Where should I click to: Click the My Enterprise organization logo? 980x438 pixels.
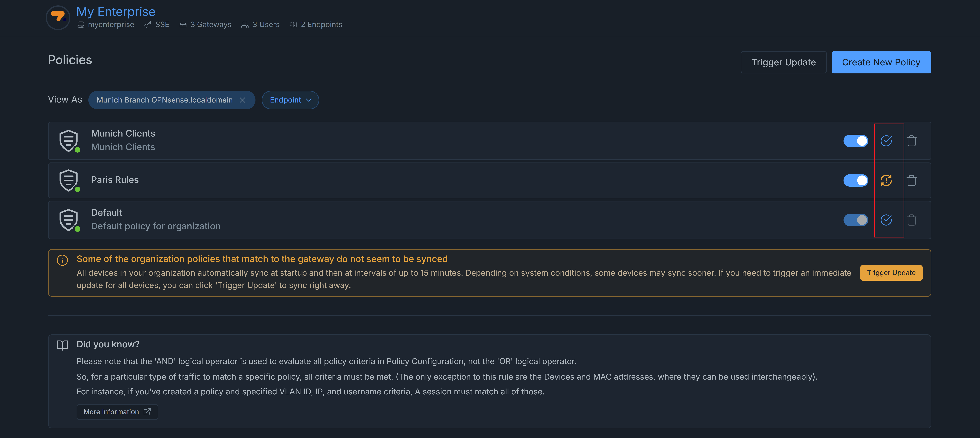[58, 17]
